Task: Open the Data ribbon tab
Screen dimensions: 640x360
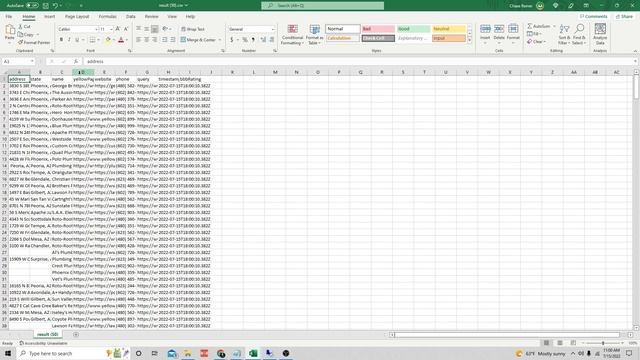Action: [x=131, y=17]
